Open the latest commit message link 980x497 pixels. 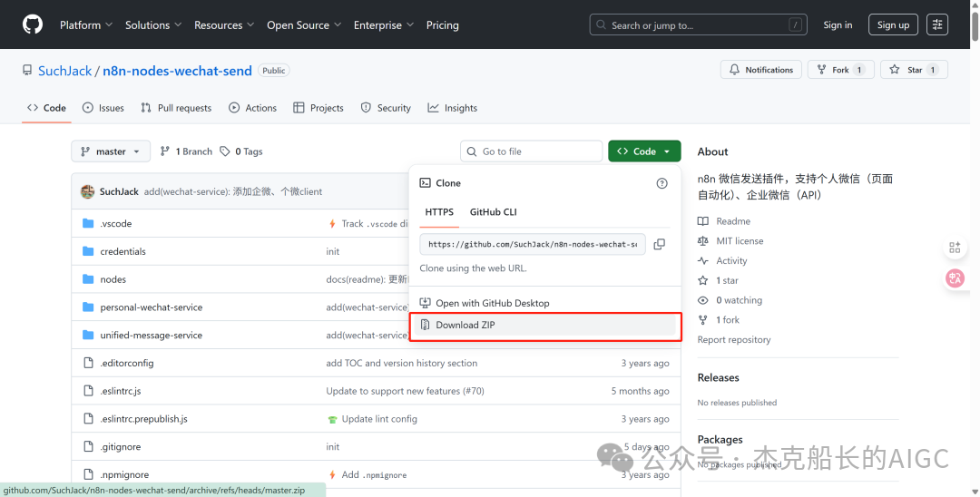click(233, 191)
